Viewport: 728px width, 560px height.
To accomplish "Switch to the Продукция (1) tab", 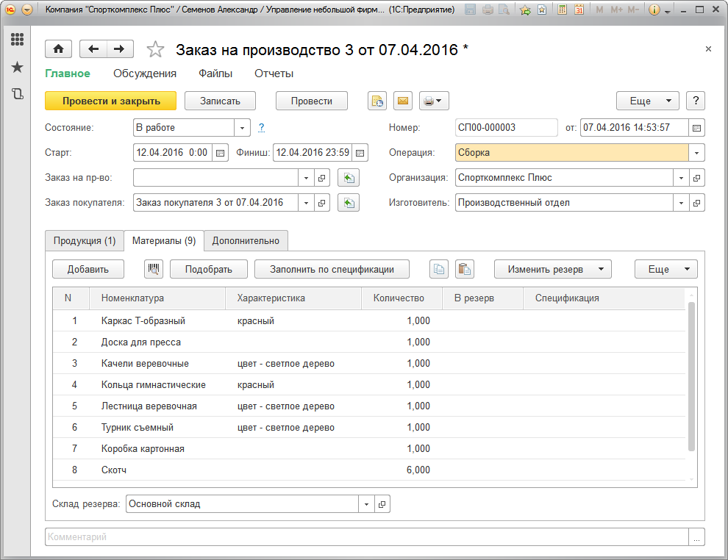I will point(85,240).
